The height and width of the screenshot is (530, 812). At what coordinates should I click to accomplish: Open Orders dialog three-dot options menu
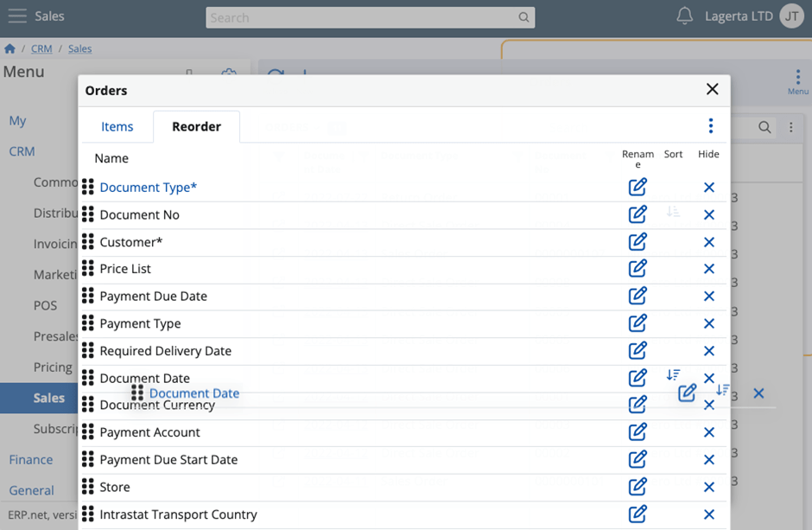point(710,126)
